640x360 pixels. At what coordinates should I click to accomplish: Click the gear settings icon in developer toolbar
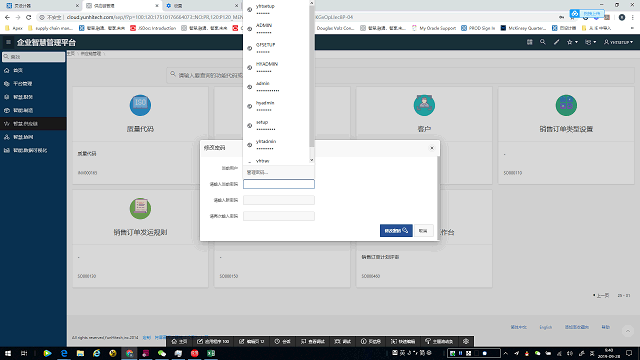tap(466, 341)
